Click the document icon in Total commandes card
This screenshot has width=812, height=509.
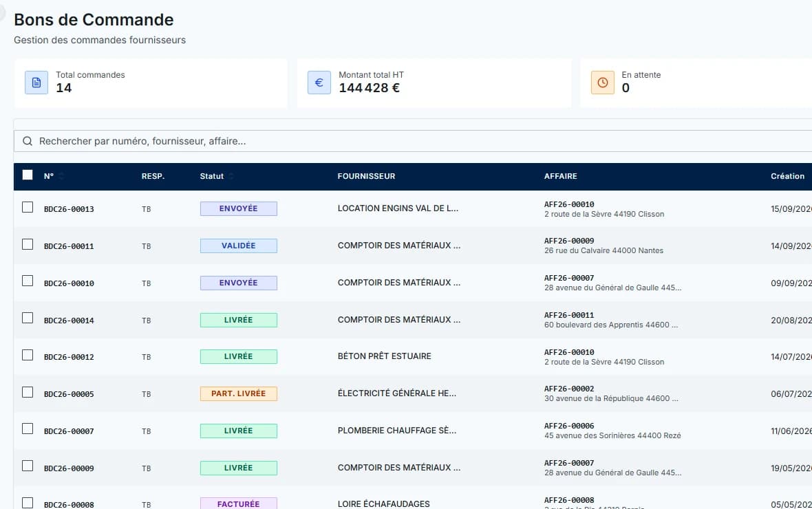click(36, 83)
